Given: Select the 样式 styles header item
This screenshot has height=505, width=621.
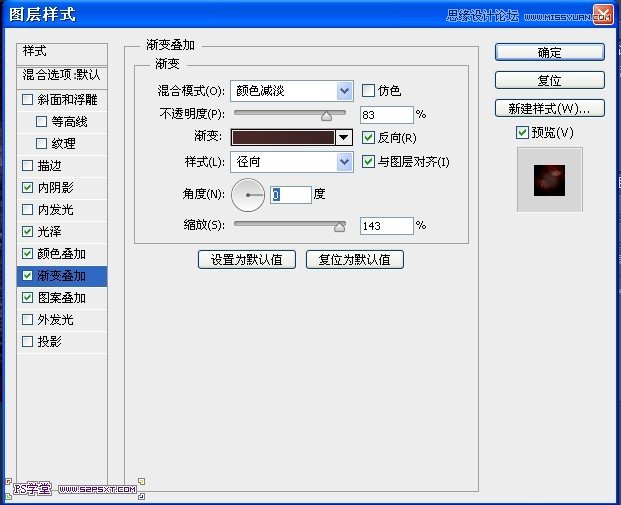Looking at the screenshot, I should tap(62, 54).
